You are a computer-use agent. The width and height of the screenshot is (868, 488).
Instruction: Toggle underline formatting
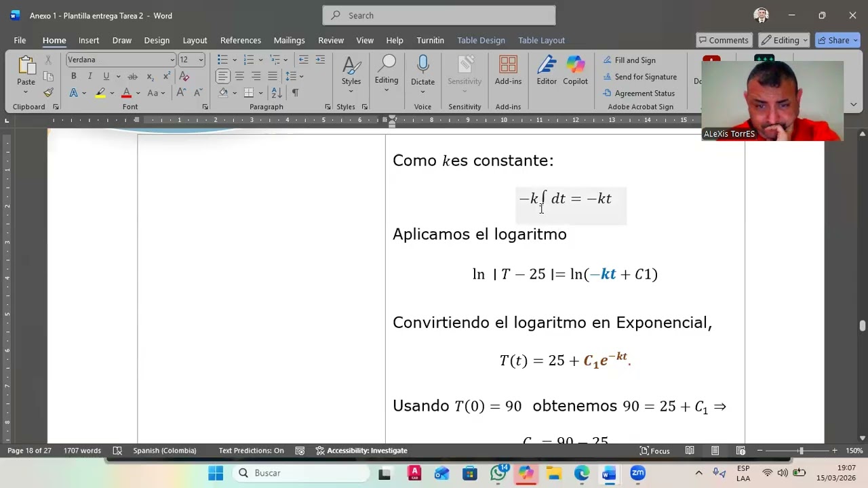pos(106,76)
